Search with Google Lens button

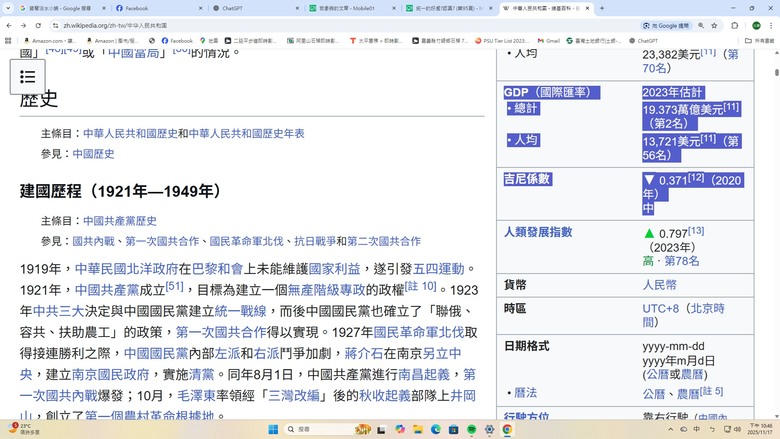pyautogui.click(x=666, y=25)
